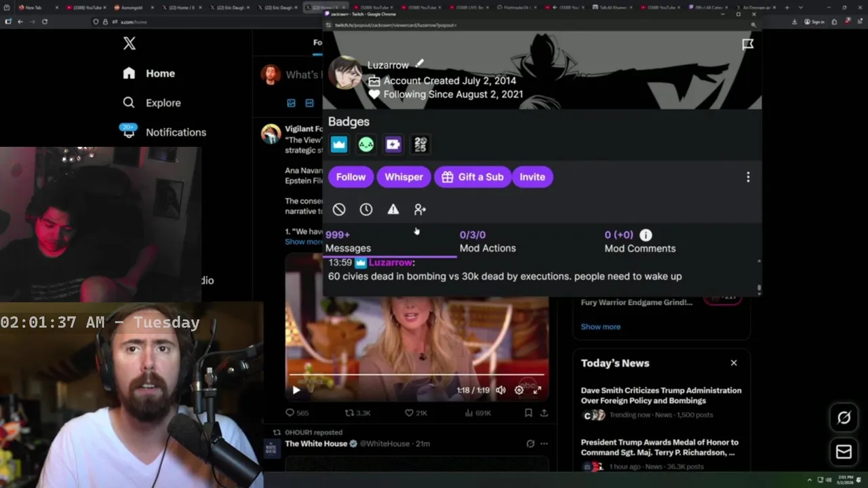
Task: Open Home in X sidebar
Action: tap(149, 73)
